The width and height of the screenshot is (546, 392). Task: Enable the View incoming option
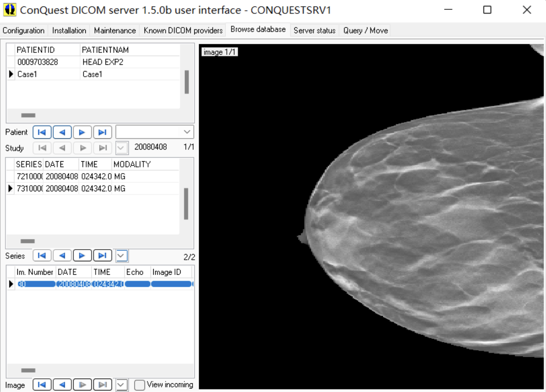pos(139,384)
